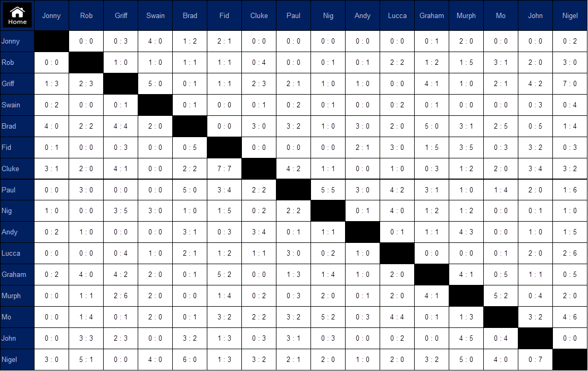
Task: Click Lucca vs Nigel score 2 : 6
Action: point(570,254)
